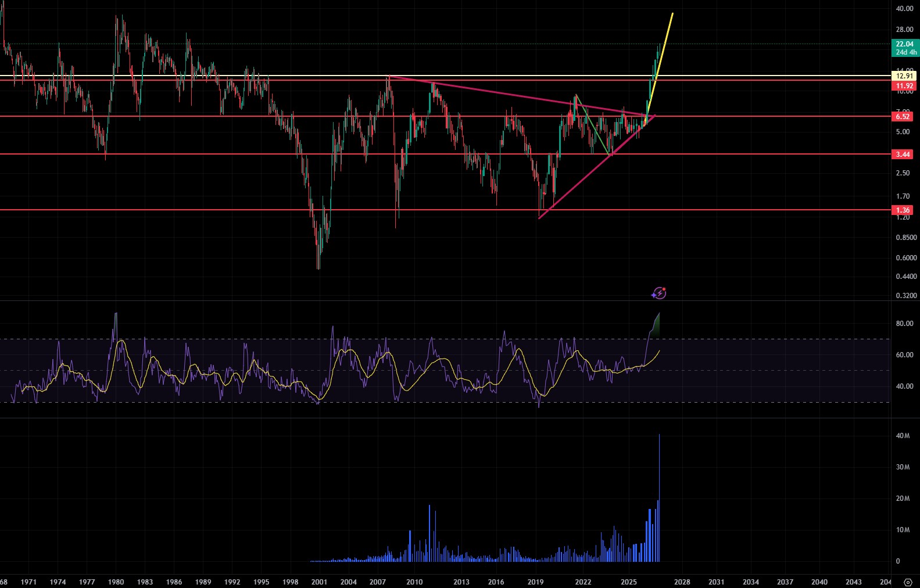Image resolution: width=920 pixels, height=588 pixels.
Task: Click the green 22.04 current price label
Action: [904, 44]
